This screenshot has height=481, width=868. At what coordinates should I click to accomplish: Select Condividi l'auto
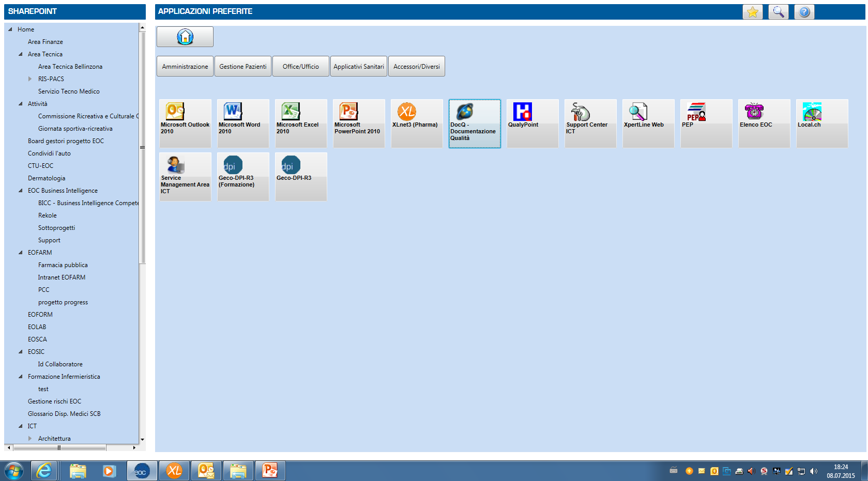tap(49, 153)
